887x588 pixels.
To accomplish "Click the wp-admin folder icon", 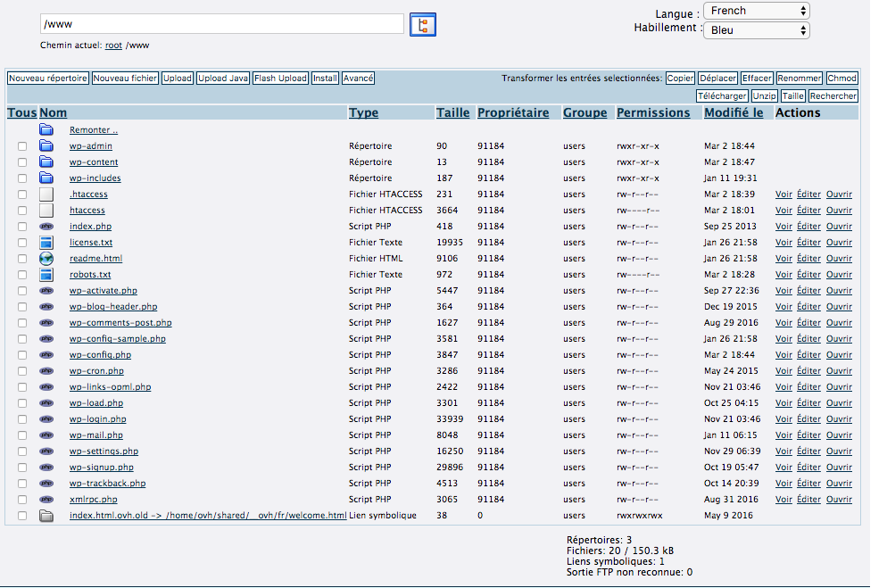I will [46, 146].
